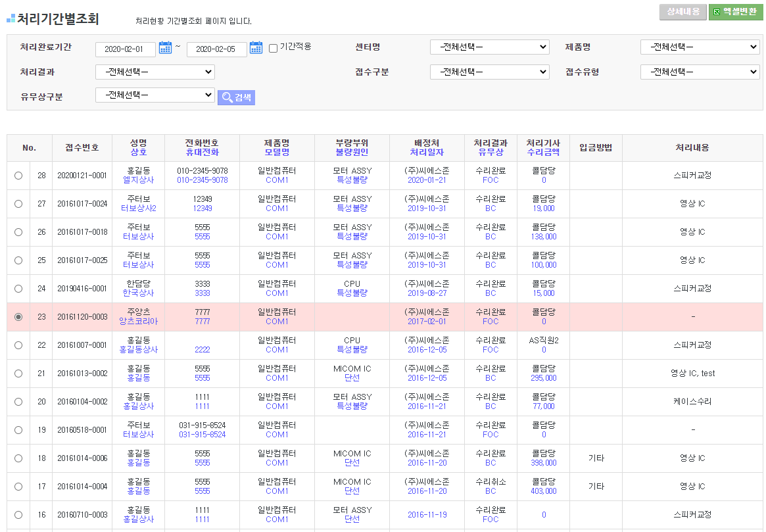Open the 처리결과 dropdown
766x532 pixels.
pyautogui.click(x=155, y=72)
